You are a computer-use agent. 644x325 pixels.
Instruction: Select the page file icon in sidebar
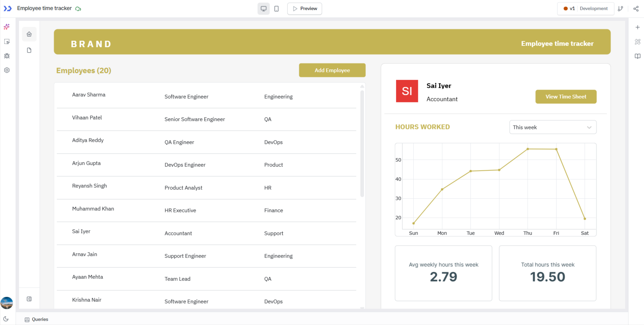tap(29, 50)
